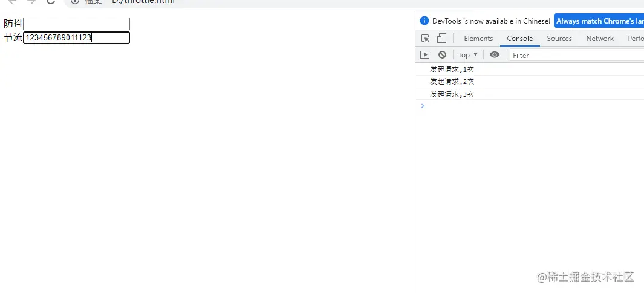The width and height of the screenshot is (644, 293).
Task: Click the 节流 label text
Action: tap(13, 37)
